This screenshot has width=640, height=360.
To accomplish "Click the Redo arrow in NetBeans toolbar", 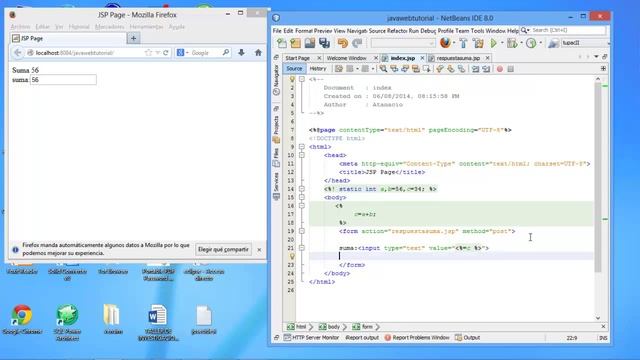I will (x=357, y=43).
